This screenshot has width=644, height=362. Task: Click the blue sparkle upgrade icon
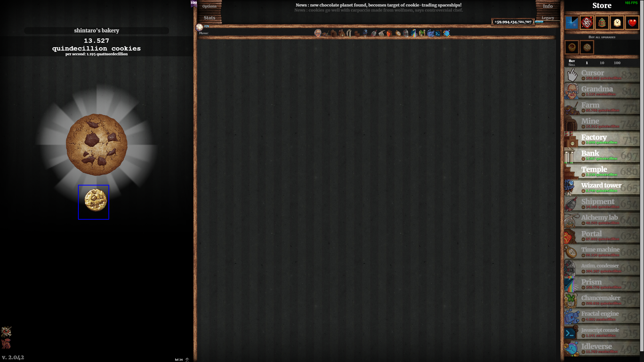[x=572, y=23]
